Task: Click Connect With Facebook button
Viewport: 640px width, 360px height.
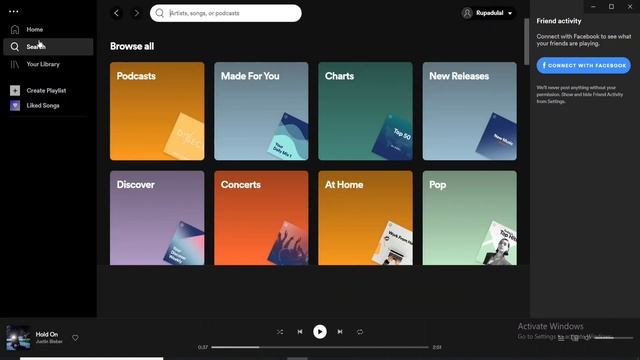Action: click(x=583, y=65)
